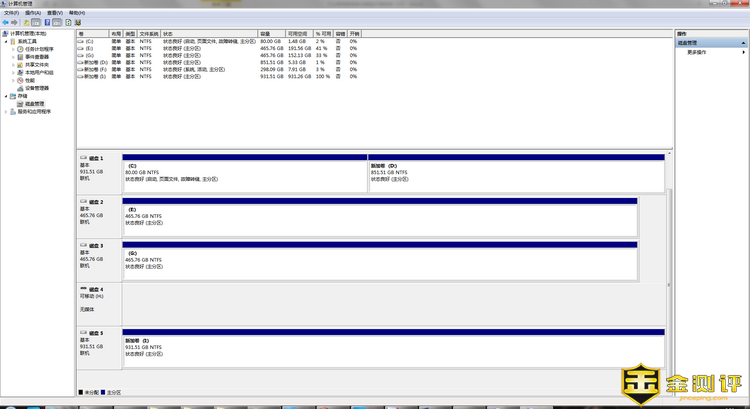The image size is (750, 409).
Task: Click the blue Help toolbar icon
Action: point(46,21)
